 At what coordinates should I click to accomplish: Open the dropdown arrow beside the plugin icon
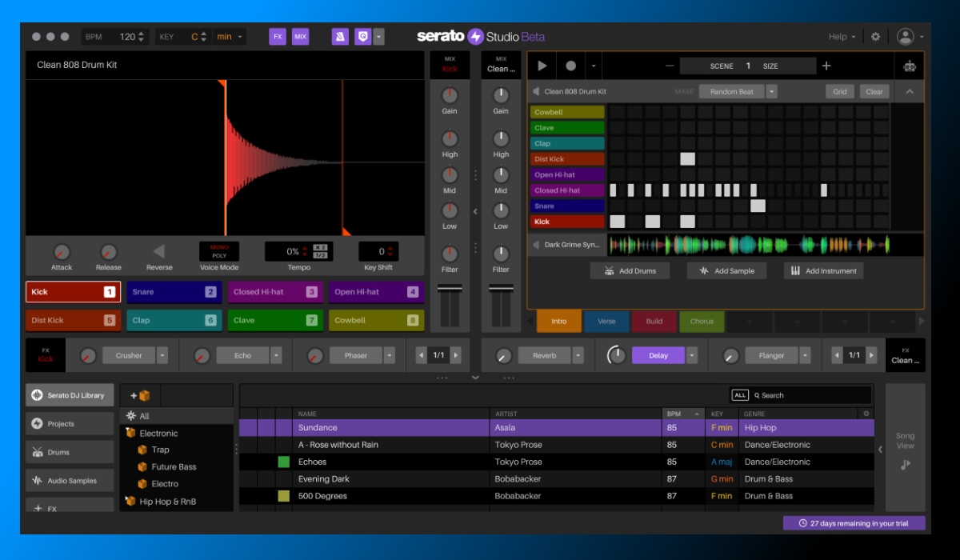[x=378, y=37]
